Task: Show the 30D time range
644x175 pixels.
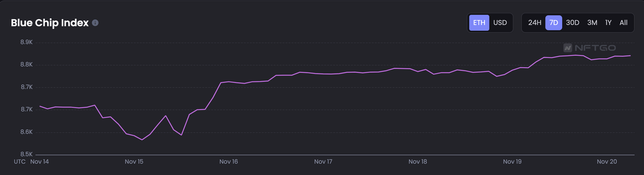Action: (572, 23)
